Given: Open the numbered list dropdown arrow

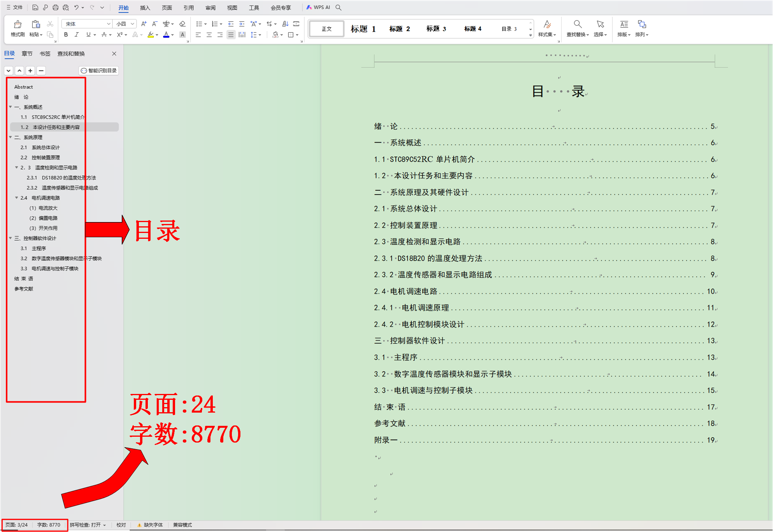Looking at the screenshot, I should (221, 24).
